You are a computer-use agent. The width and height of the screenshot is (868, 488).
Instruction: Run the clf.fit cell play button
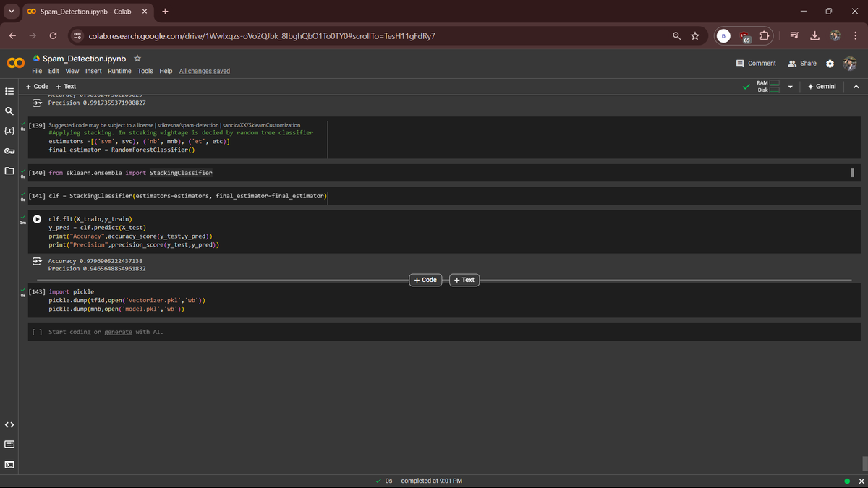[x=36, y=219]
